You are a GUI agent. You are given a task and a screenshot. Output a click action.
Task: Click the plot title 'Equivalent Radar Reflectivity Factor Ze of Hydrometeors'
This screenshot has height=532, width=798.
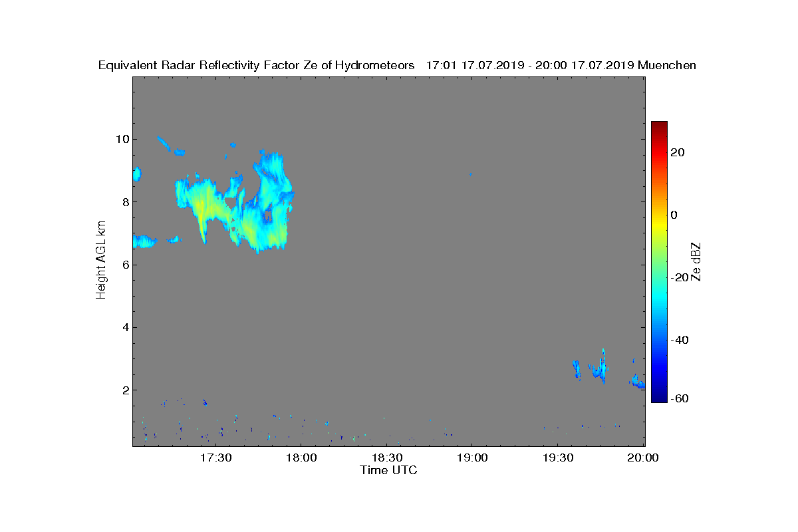point(257,65)
